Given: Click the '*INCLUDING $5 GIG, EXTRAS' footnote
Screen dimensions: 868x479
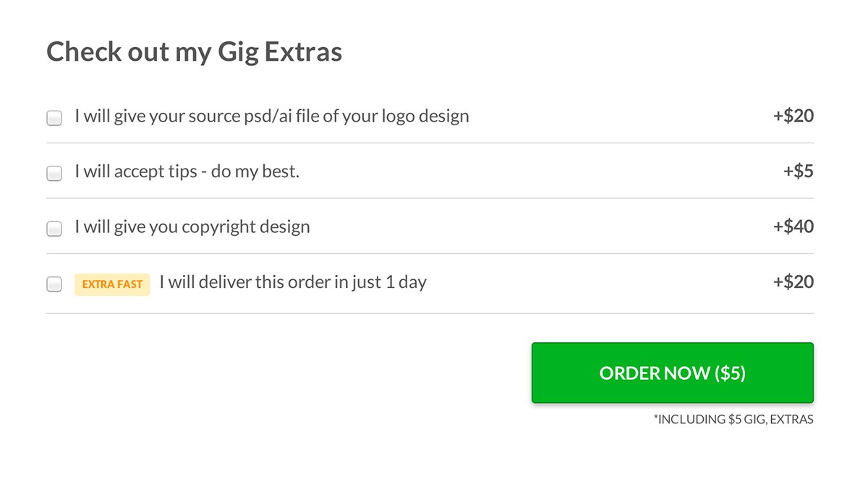Looking at the screenshot, I should click(x=733, y=419).
